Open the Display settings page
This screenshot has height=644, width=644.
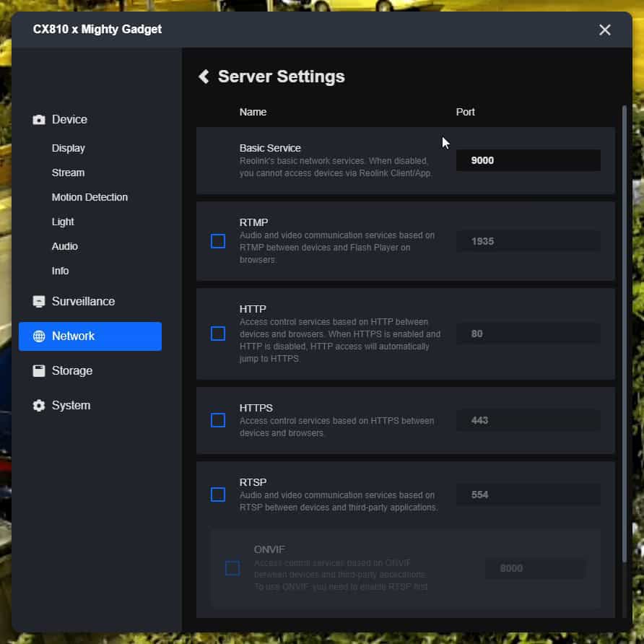69,148
